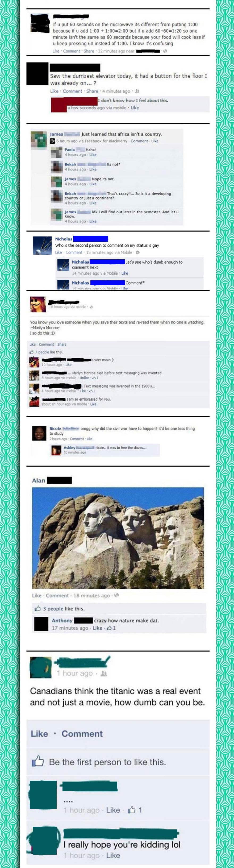234x868 pixels.
Task: Click Share on the microwave post
Action: tap(89, 51)
